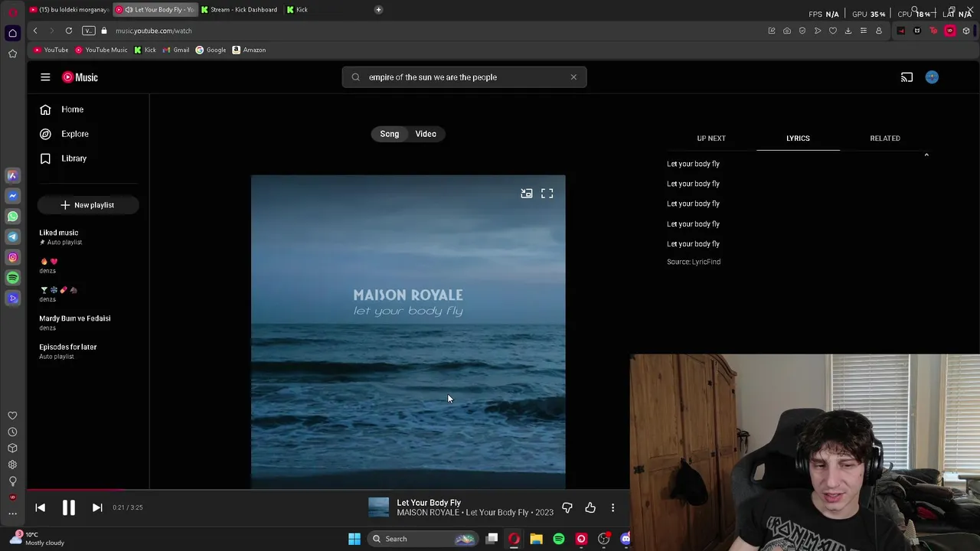
Task: Click the search magnifier icon
Action: [356, 77]
